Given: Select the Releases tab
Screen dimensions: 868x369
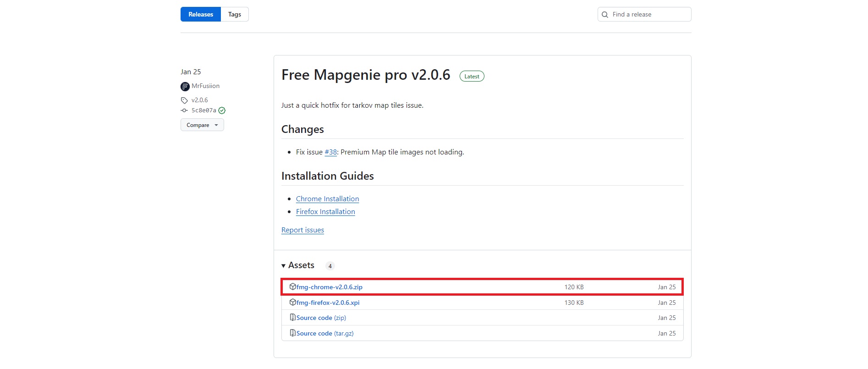Looking at the screenshot, I should (201, 14).
